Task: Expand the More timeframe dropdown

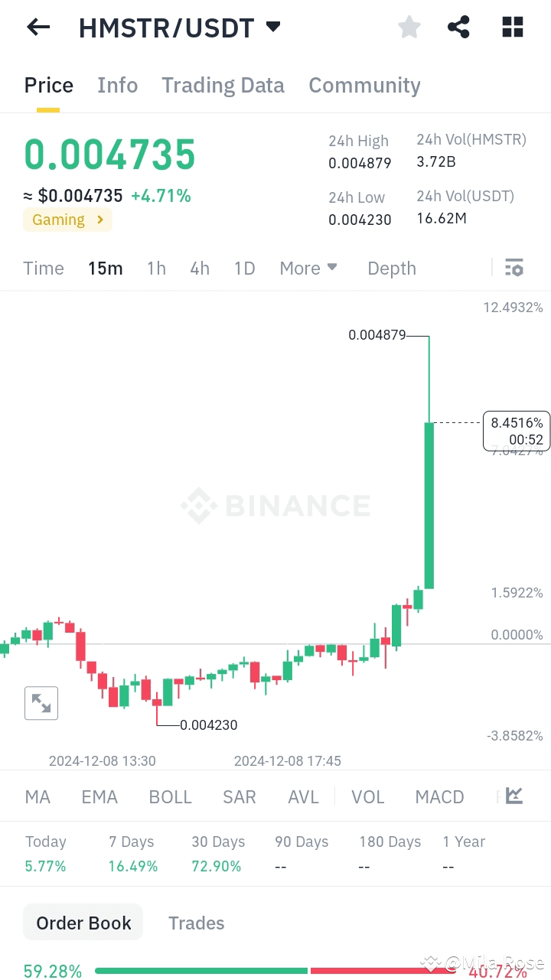Action: point(308,268)
